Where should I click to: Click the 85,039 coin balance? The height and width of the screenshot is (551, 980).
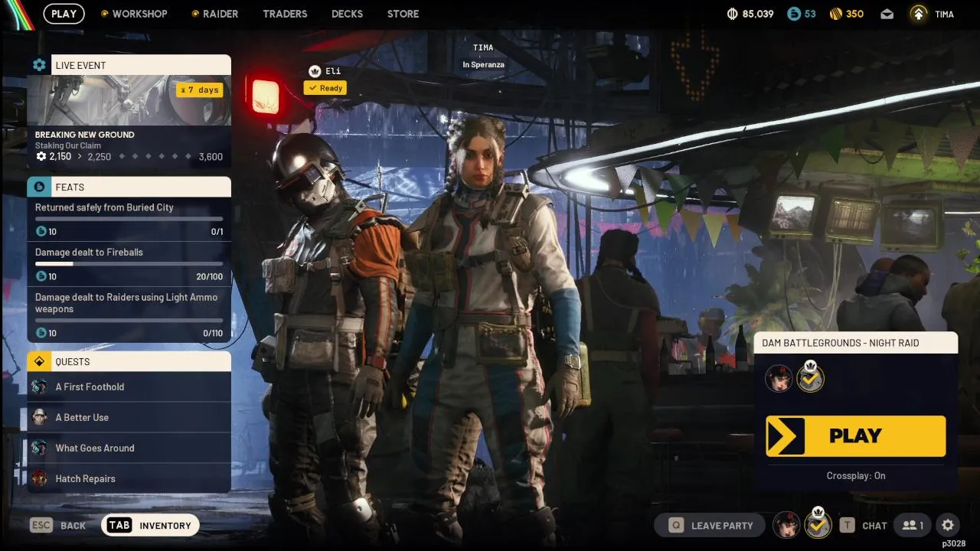758,14
